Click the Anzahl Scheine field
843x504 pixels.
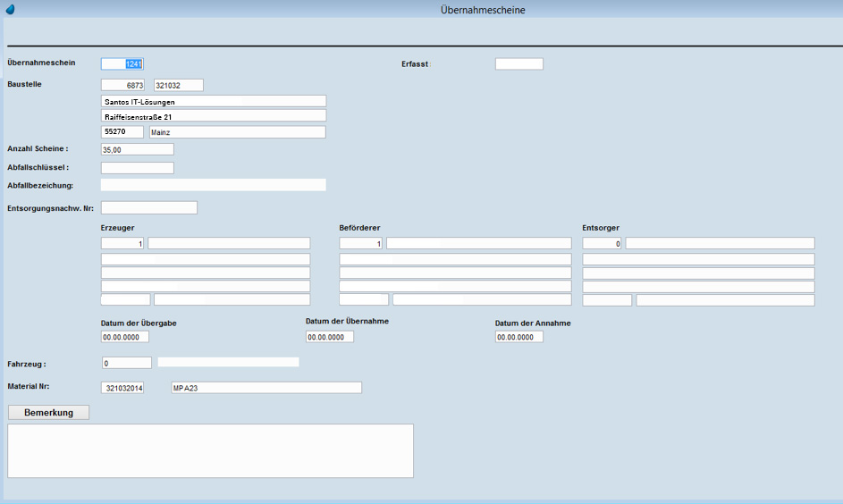tap(137, 149)
